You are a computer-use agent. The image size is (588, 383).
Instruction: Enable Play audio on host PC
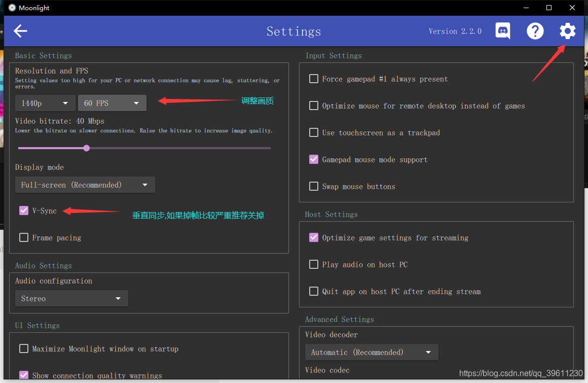pos(313,264)
